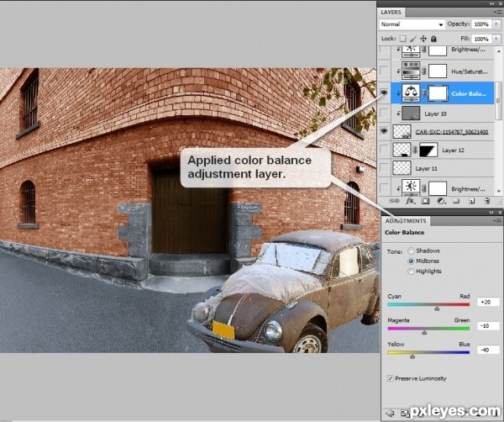Hide the CAR-SXC layer eye icon
This screenshot has width=504, height=422.
[x=384, y=131]
